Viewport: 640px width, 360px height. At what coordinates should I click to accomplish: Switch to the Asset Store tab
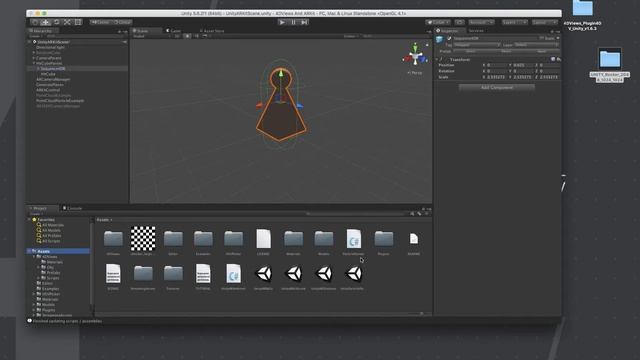[x=213, y=31]
